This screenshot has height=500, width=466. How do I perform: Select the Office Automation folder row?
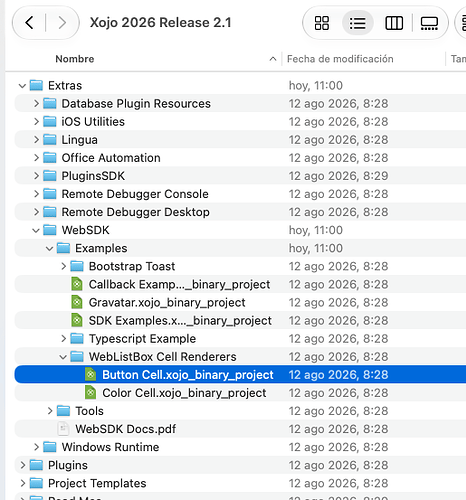[x=240, y=158]
